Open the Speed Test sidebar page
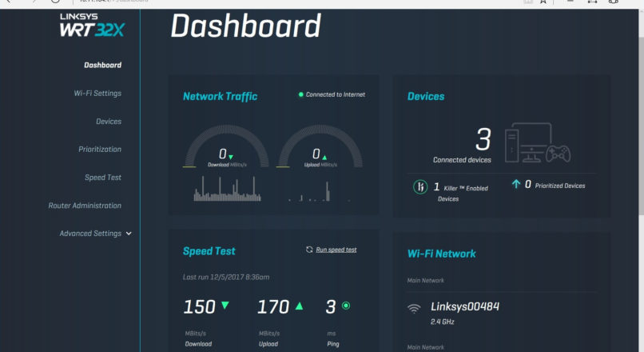 pos(103,178)
